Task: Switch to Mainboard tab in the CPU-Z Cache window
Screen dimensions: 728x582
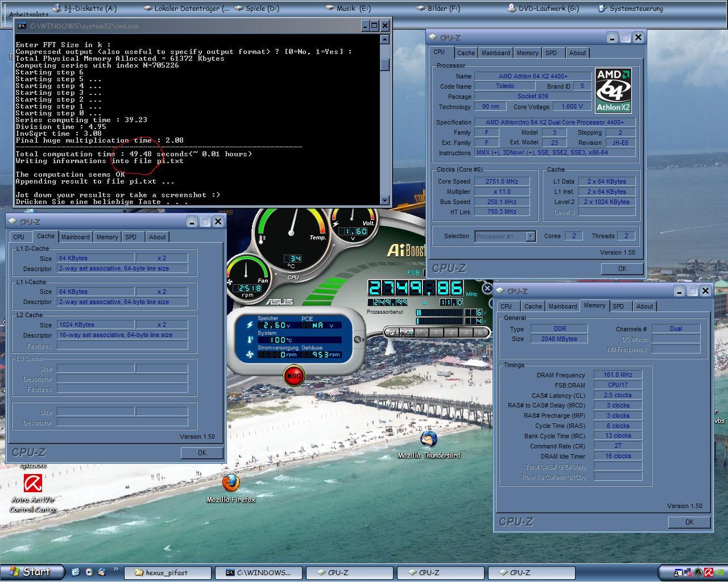Action: [75, 237]
